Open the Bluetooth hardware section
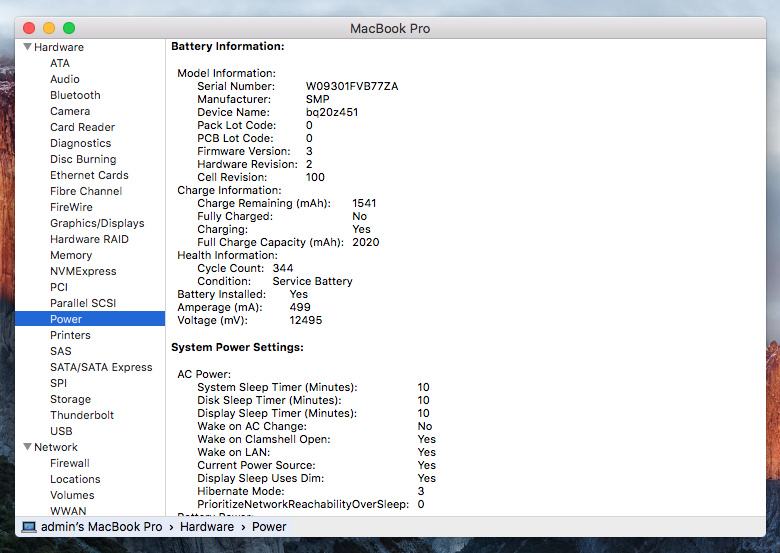Image resolution: width=780 pixels, height=553 pixels. tap(75, 95)
